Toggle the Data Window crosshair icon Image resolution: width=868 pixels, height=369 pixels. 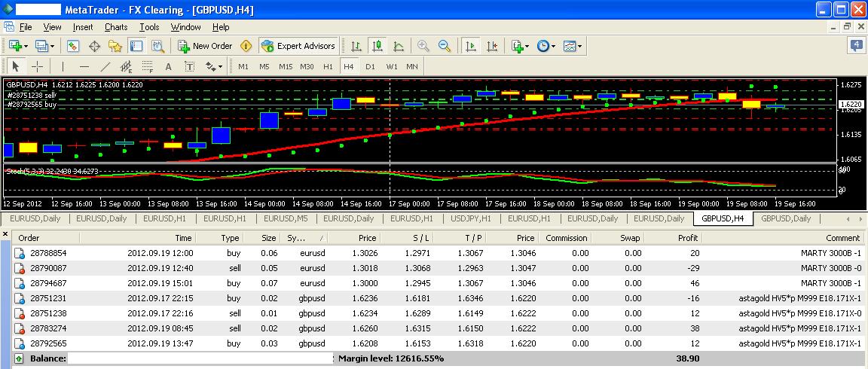coord(94,46)
